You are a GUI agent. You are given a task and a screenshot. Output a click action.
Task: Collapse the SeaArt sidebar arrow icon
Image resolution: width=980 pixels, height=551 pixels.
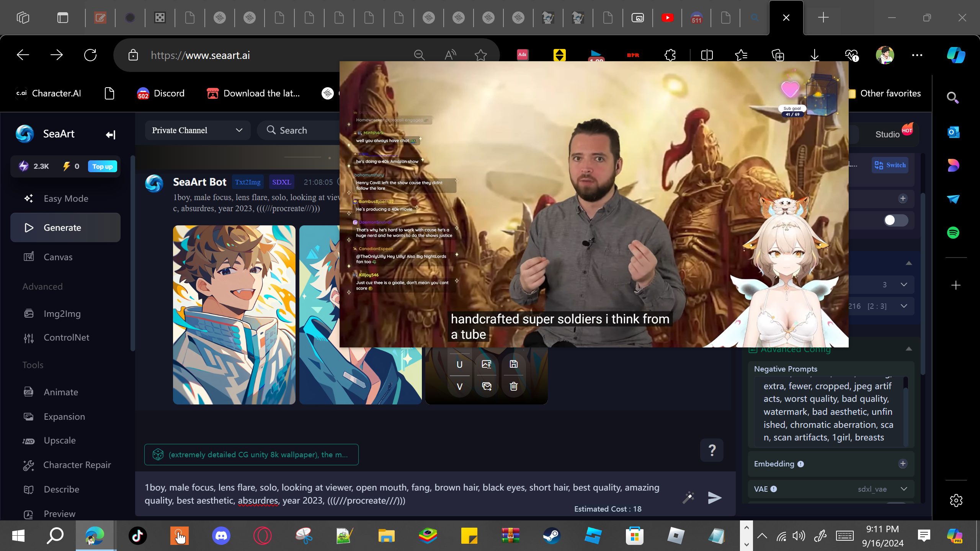pos(111,135)
